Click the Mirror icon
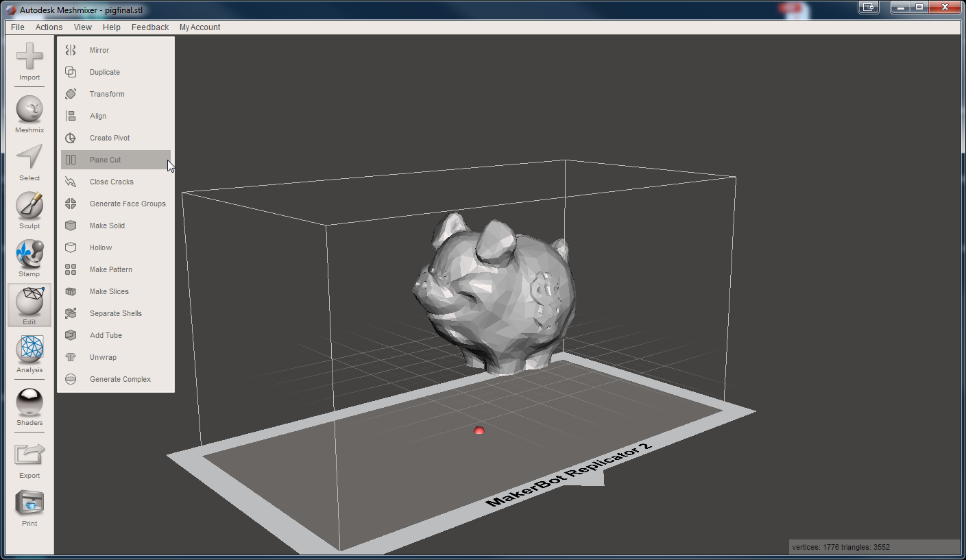 click(71, 50)
